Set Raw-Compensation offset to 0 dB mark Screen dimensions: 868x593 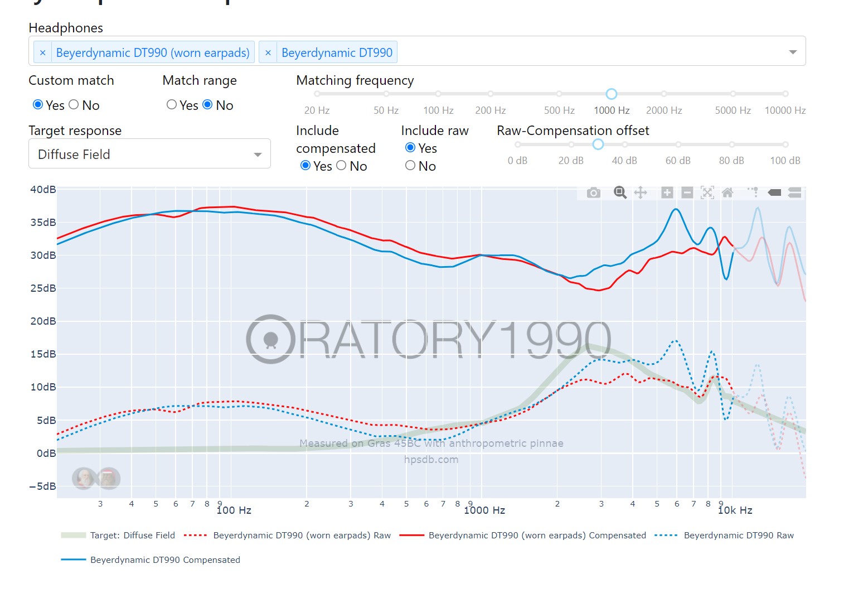coord(518,144)
